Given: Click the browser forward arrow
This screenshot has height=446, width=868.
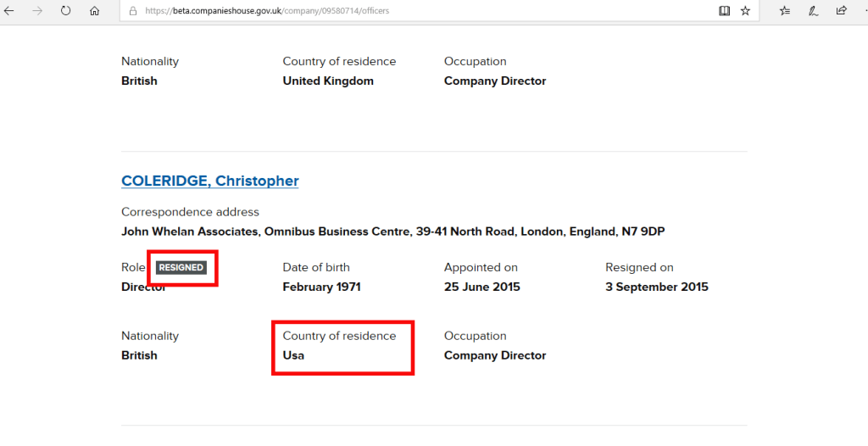Looking at the screenshot, I should point(37,11).
